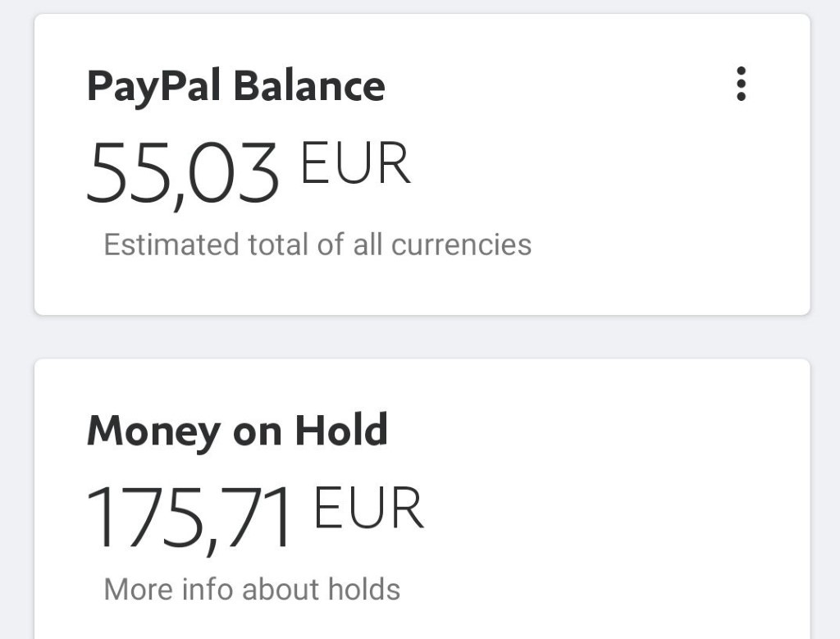Tap the word "Hold" in the lower heading

[x=341, y=431]
